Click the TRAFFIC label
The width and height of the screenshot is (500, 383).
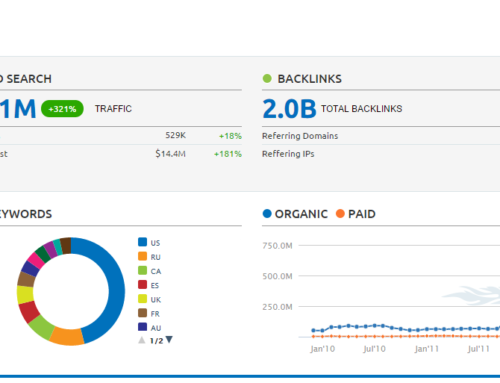click(x=113, y=109)
